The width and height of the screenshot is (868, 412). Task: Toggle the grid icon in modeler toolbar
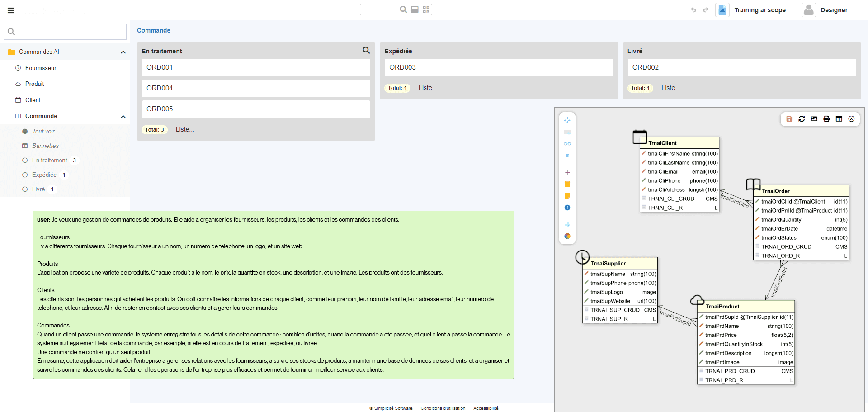(567, 224)
